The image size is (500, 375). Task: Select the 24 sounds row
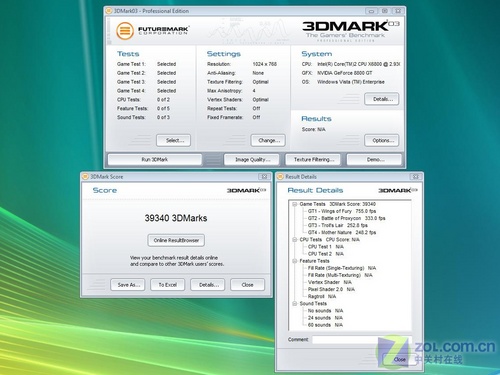325,318
